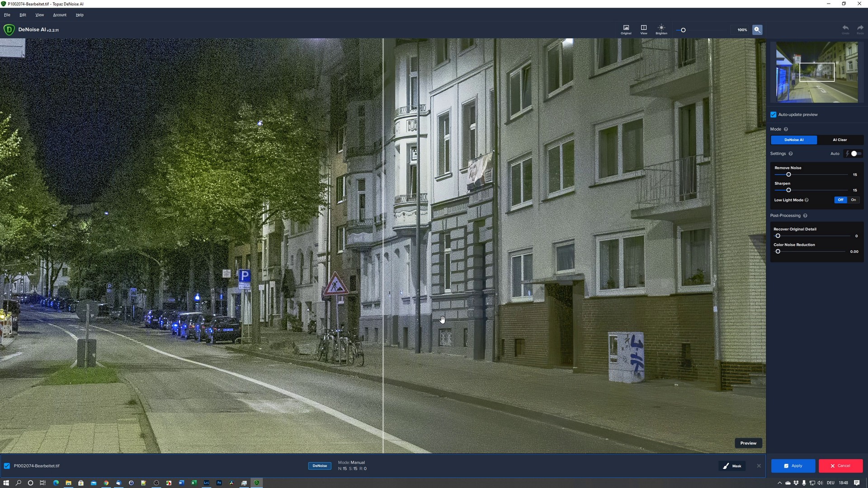The image size is (868, 488).
Task: Click the Windows Start button
Action: click(6, 483)
